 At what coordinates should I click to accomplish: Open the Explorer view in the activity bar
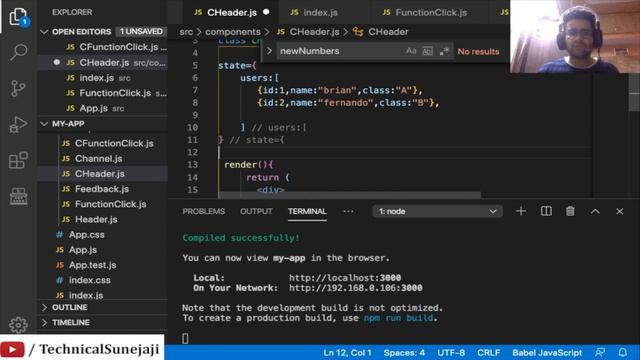[18, 16]
